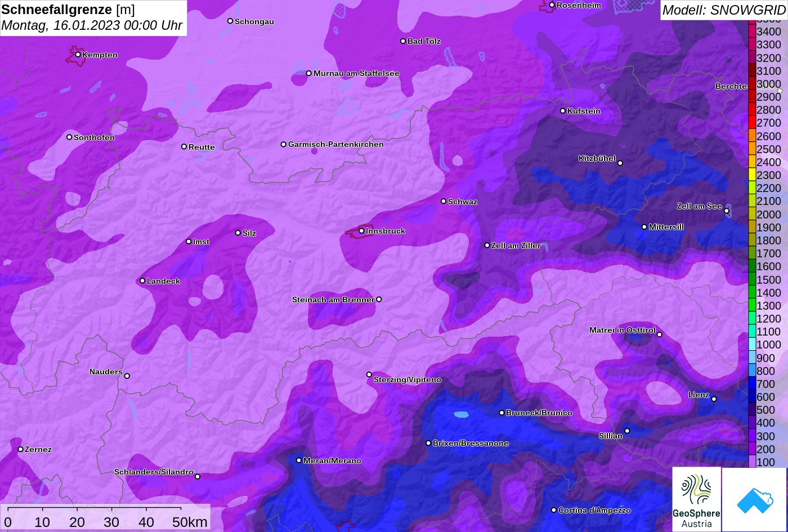Select the 700 m legend color swatch

[x=752, y=384]
